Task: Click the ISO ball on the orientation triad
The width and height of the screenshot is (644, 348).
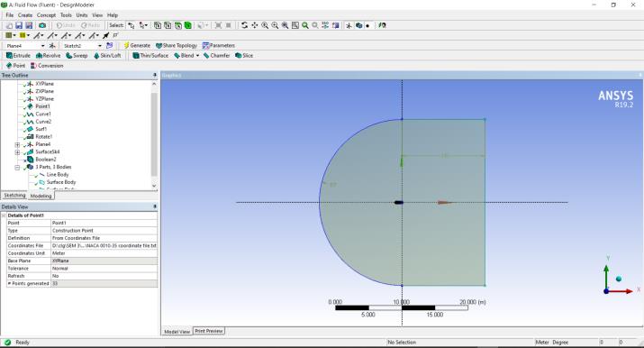Action: [x=619, y=279]
